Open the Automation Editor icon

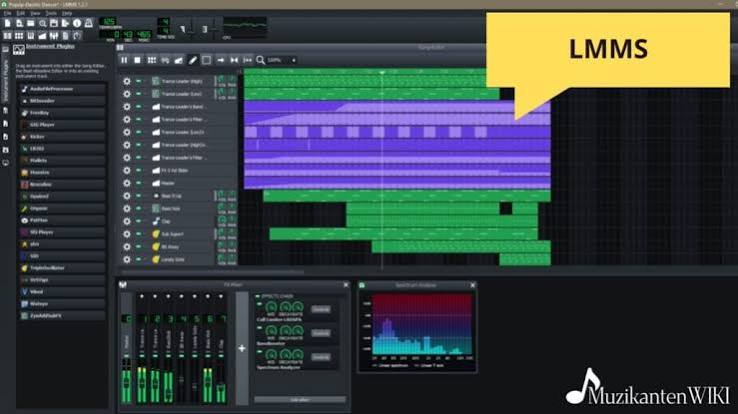tap(42, 36)
